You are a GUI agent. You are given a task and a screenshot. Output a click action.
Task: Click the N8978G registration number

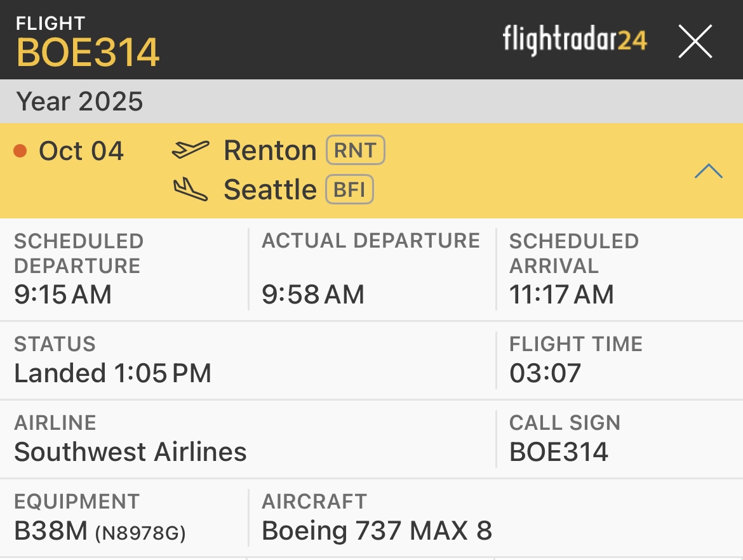[x=140, y=533]
